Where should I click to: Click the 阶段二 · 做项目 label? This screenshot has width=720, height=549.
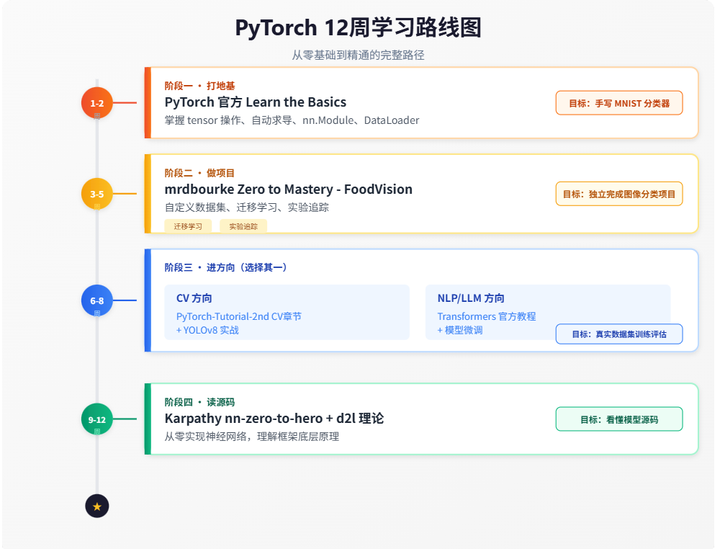click(x=200, y=173)
